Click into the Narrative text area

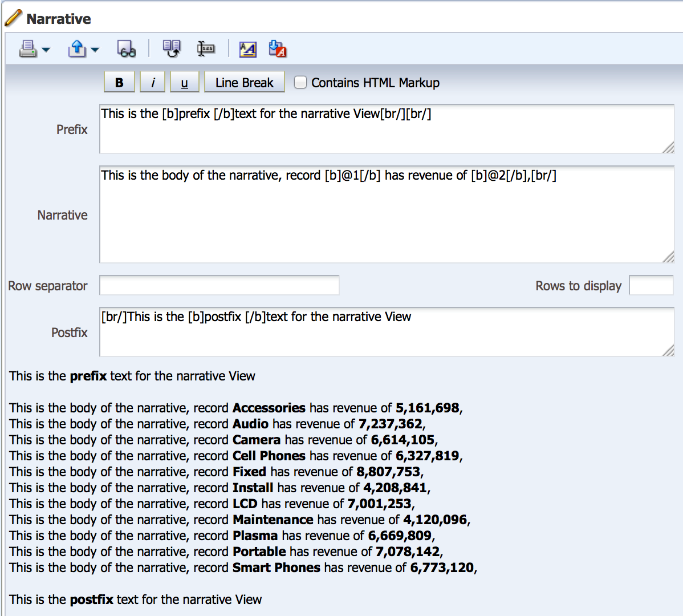387,214
